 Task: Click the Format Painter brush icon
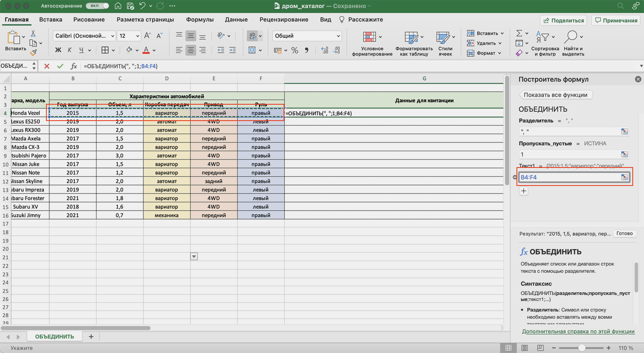click(x=33, y=53)
